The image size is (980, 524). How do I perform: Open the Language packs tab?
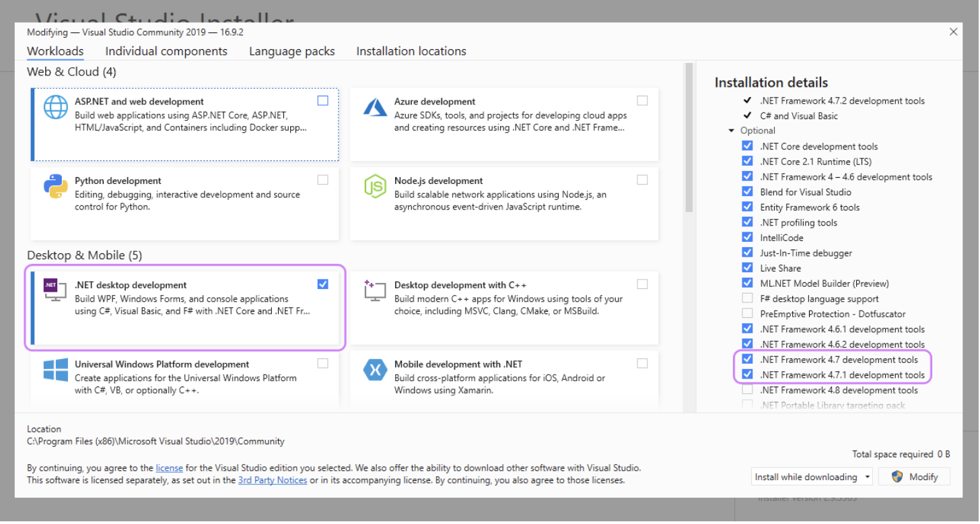coord(291,51)
